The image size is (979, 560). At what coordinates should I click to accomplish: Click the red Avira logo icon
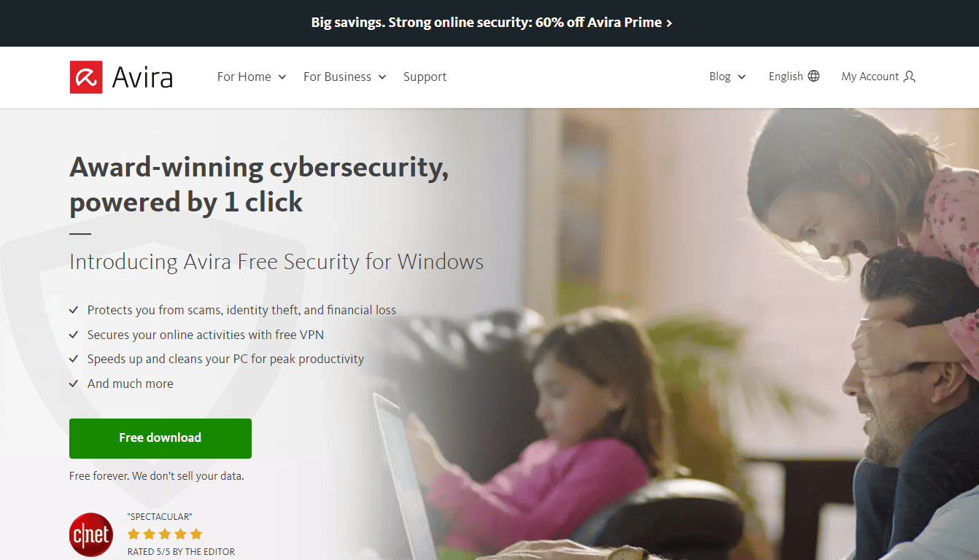tap(86, 77)
